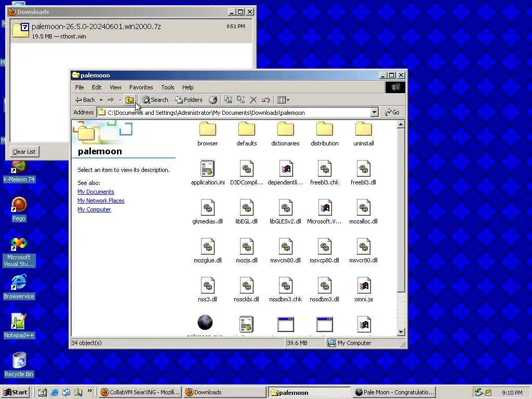Select libGLESv2.dll file
This screenshot has width=532, height=399.
[285, 212]
